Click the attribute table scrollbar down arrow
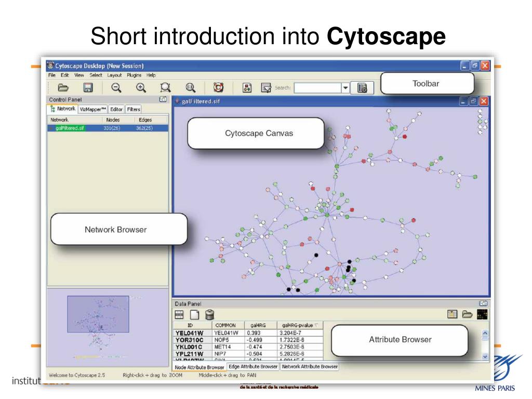 pos(485,356)
